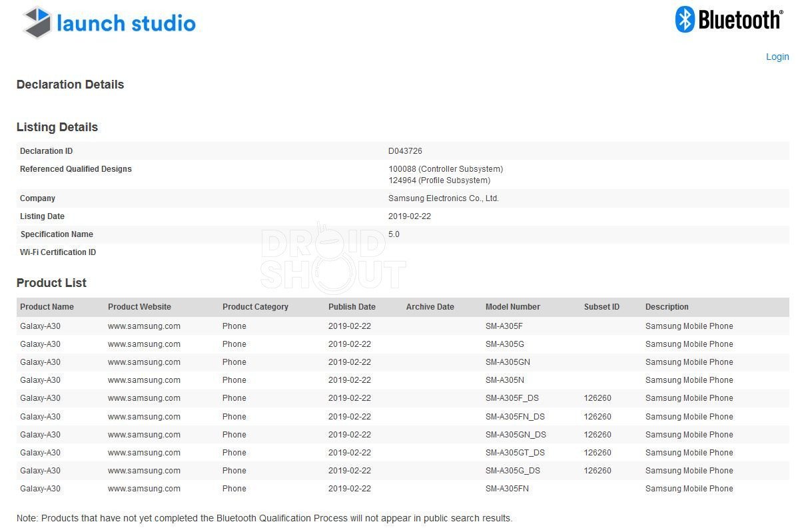Click model number SM-A305FN_DS
The image size is (798, 532).
pos(515,417)
